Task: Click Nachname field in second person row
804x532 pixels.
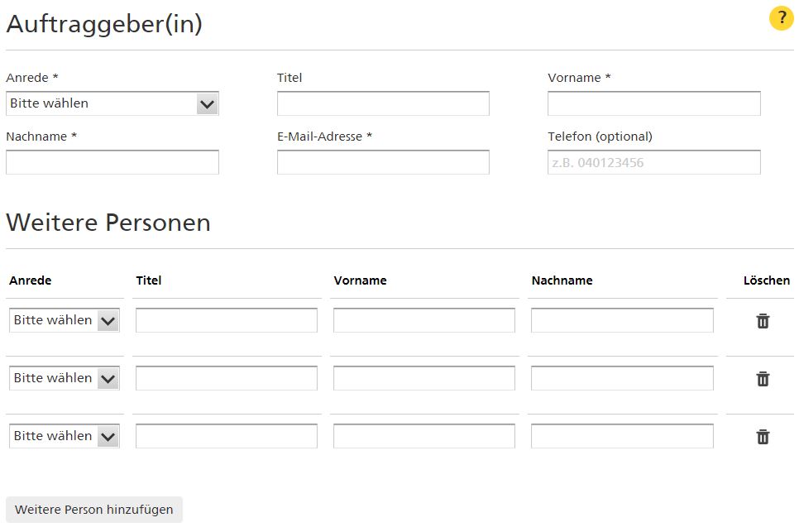Action: click(x=622, y=378)
